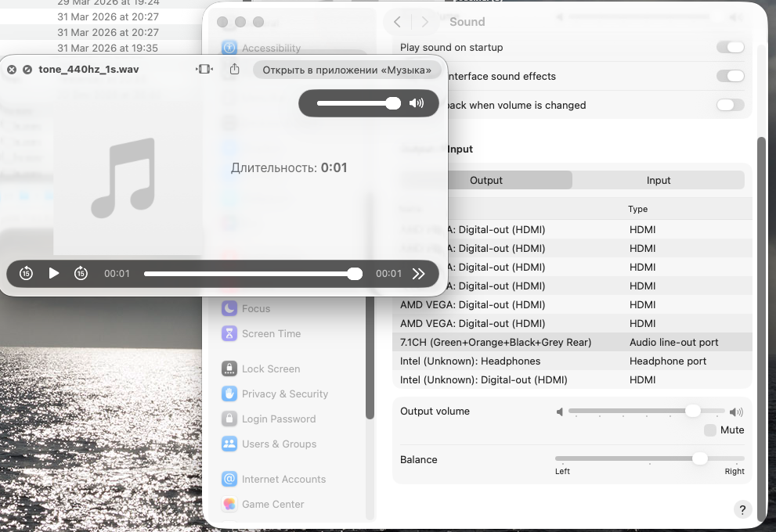Open Sound settings help button
776x532 pixels.
click(742, 510)
